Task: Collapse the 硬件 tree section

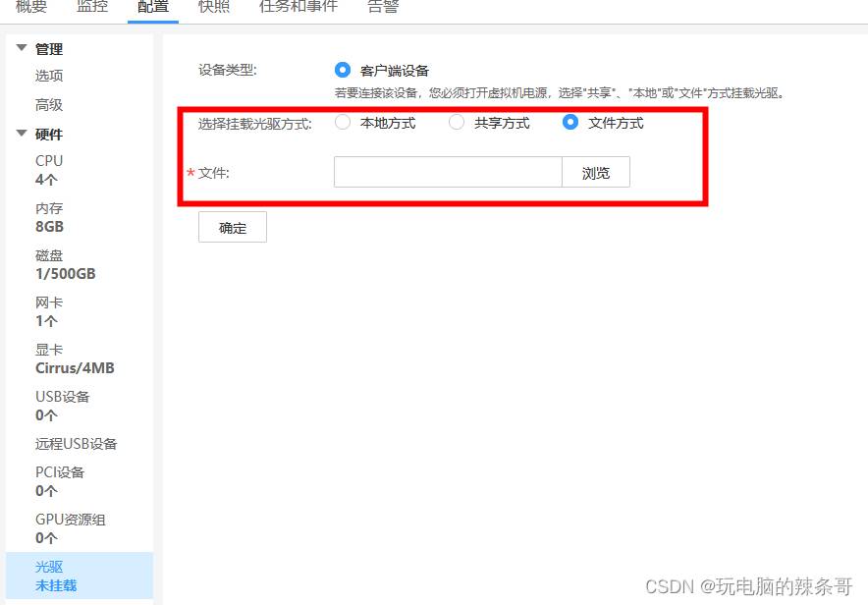Action: 22,134
